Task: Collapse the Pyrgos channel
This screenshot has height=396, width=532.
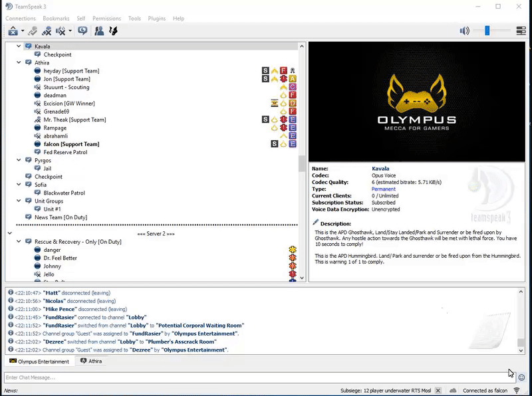Action: [19, 160]
